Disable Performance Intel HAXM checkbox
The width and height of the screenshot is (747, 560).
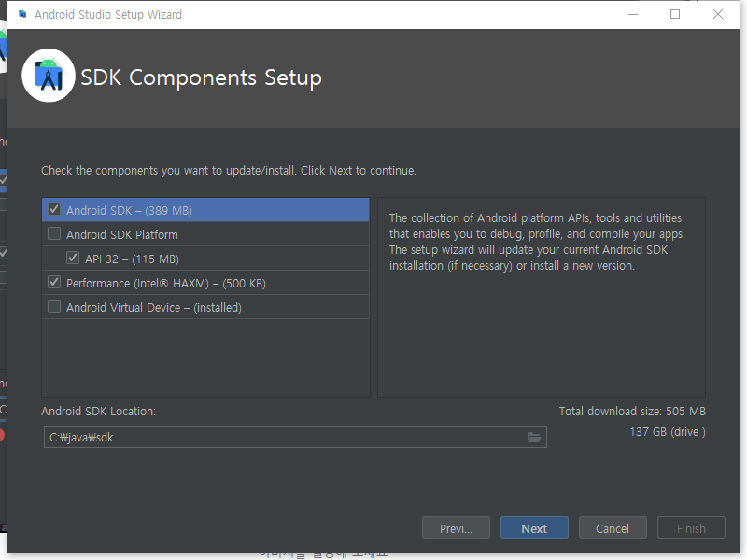[54, 283]
